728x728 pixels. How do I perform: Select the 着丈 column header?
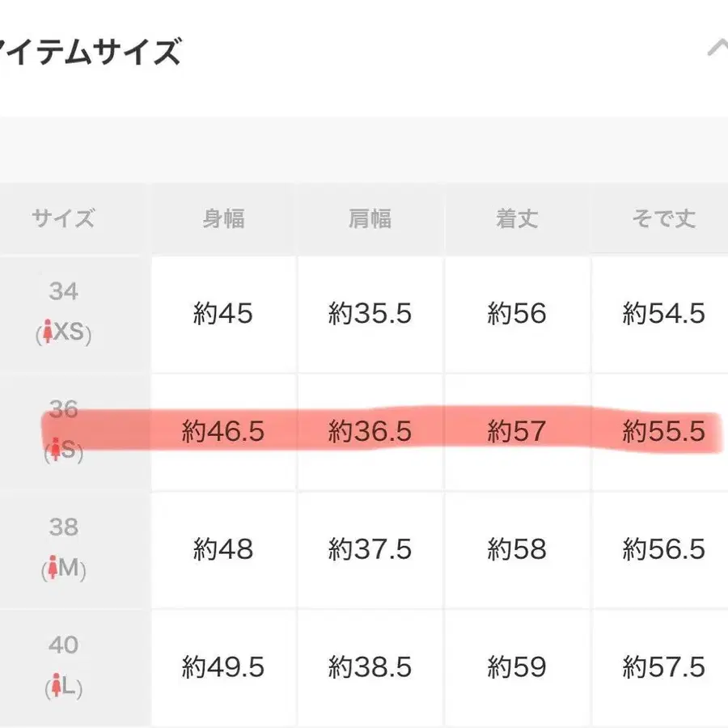(517, 218)
